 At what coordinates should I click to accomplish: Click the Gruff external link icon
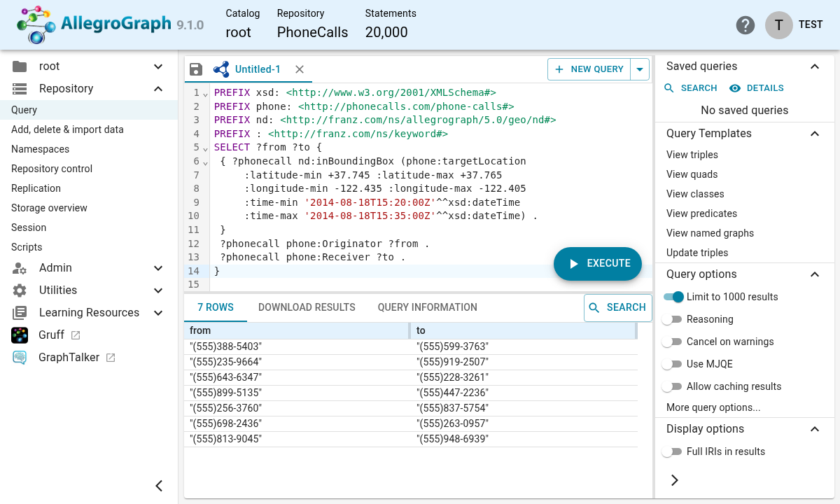pos(76,335)
